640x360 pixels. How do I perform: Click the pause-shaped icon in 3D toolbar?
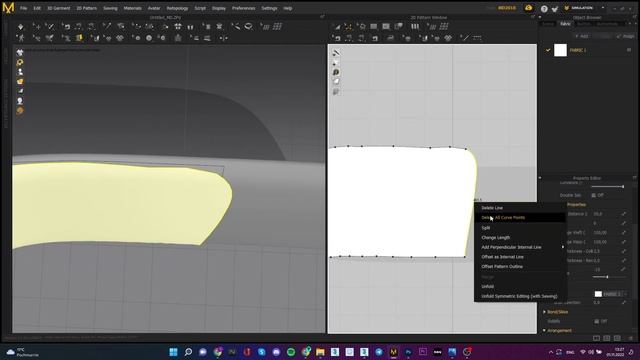[x=190, y=27]
